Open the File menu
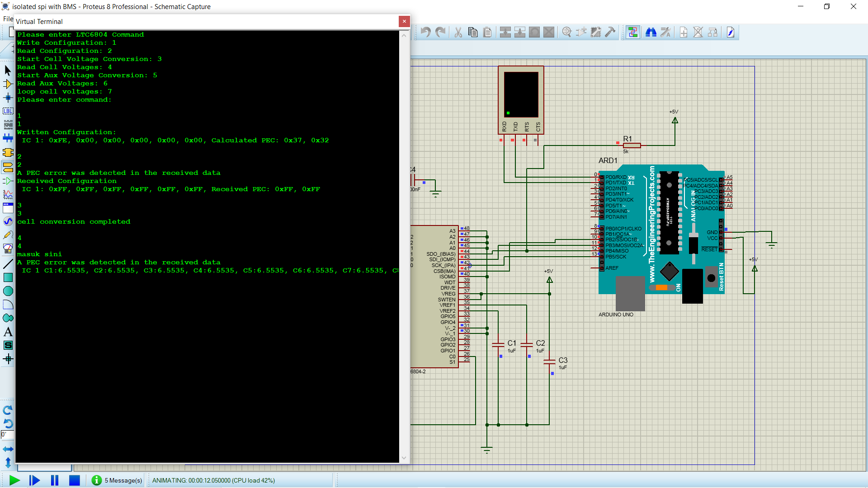This screenshot has width=868, height=488. point(7,19)
